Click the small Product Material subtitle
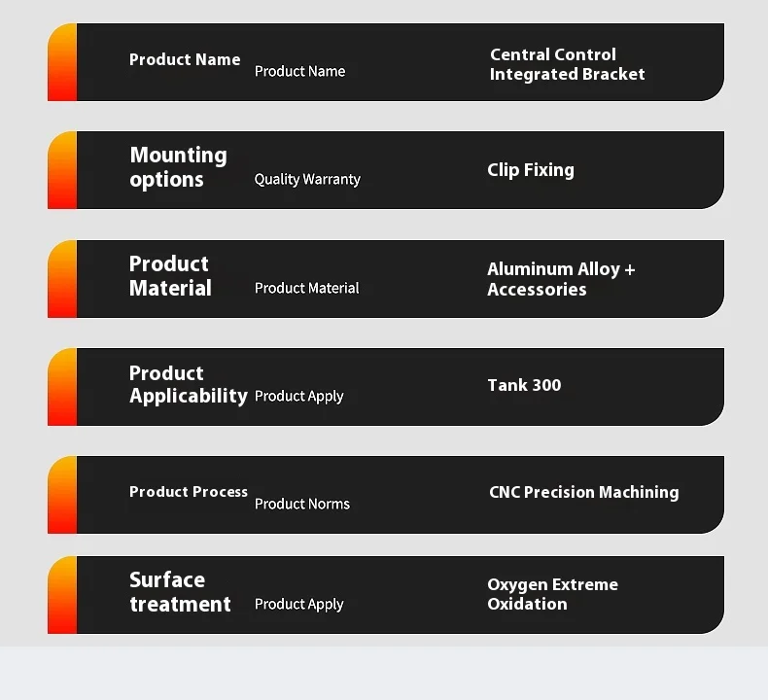 (306, 288)
